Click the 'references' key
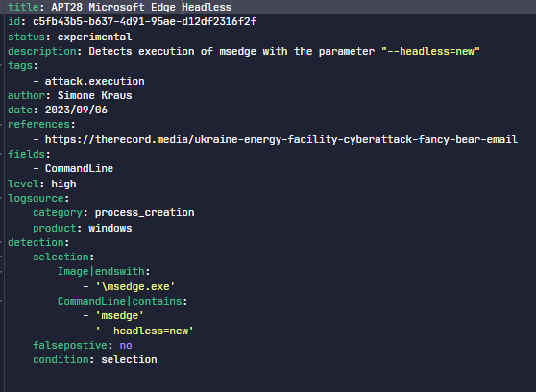The height and width of the screenshot is (392, 536). [38, 125]
